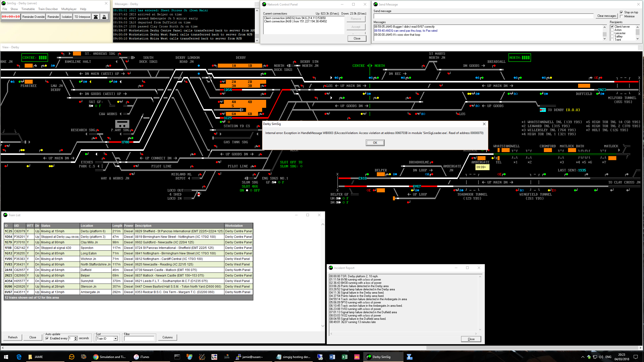Viewport: 644px width, 362px height.
Task: Click the paused clock button 09:00:10
Action: point(11,17)
